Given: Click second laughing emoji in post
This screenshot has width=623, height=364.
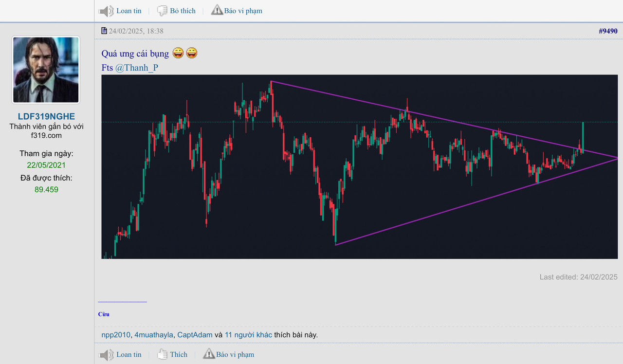Looking at the screenshot, I should [x=192, y=53].
